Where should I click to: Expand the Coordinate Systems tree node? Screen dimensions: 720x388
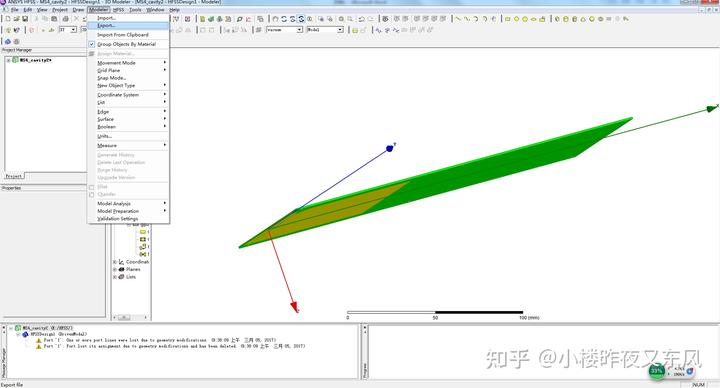115,262
